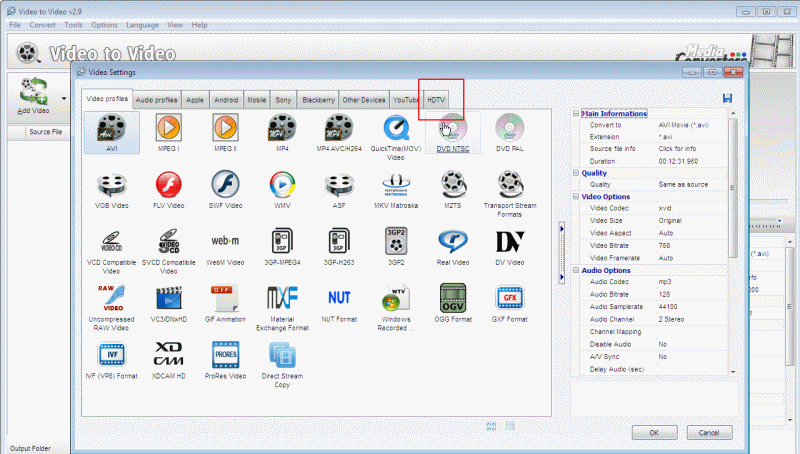The width and height of the screenshot is (800, 454).
Task: Switch to the HDTV tab
Action: click(x=436, y=100)
